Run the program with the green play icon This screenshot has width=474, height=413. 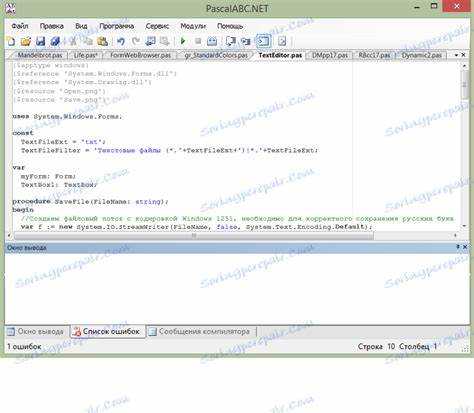183,41
